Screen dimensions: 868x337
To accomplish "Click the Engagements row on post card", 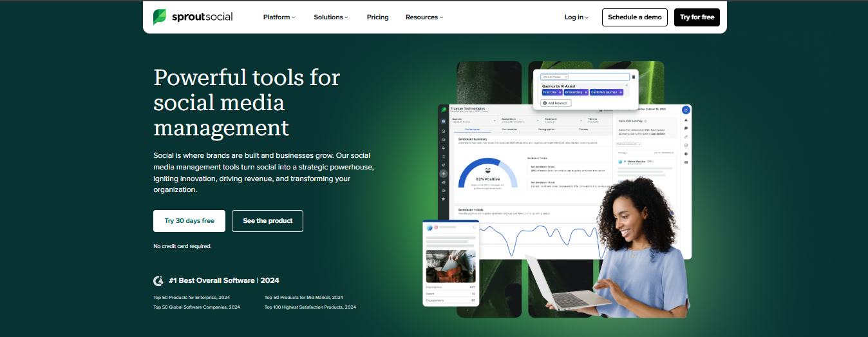I will coord(451,300).
